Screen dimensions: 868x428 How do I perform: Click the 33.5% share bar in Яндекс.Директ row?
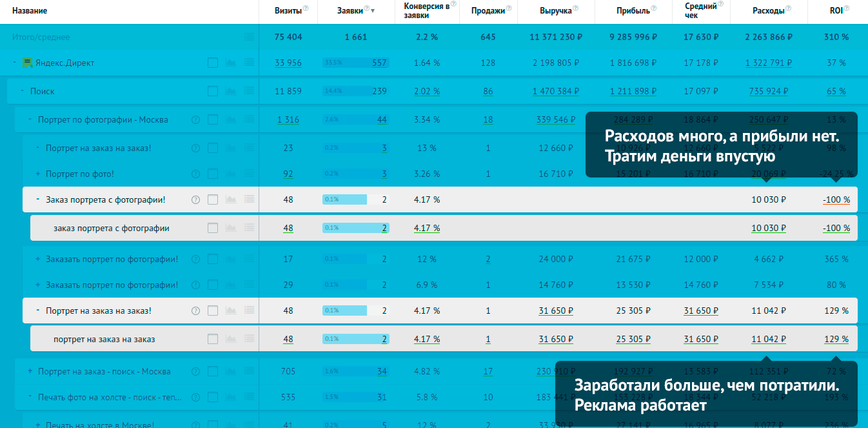(x=356, y=63)
